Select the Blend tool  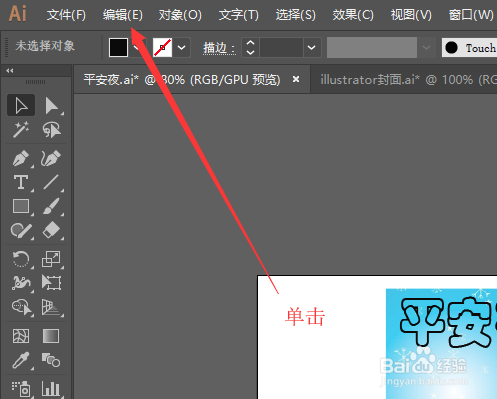[51, 360]
